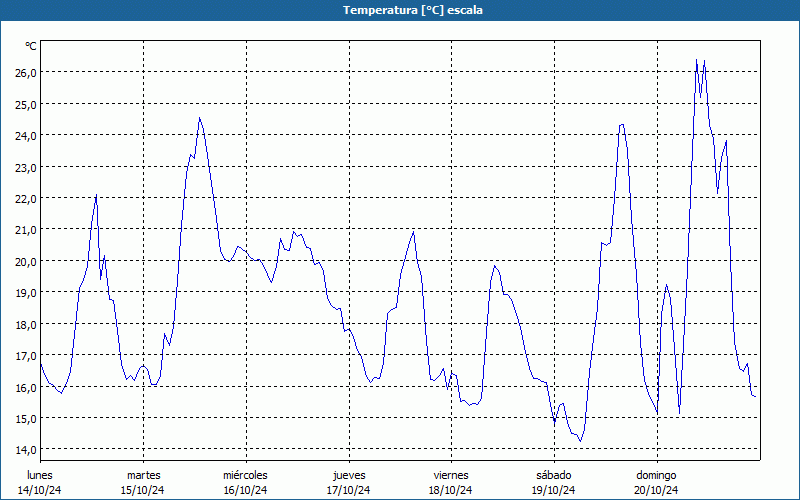This screenshot has height=500, width=800.
Task: Click the 22,0 axis value
Action: [26, 198]
